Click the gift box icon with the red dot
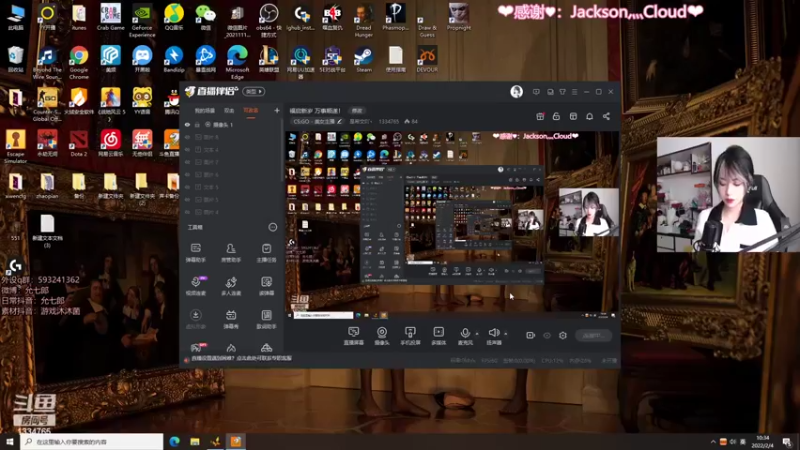800x450 pixels. click(540, 116)
